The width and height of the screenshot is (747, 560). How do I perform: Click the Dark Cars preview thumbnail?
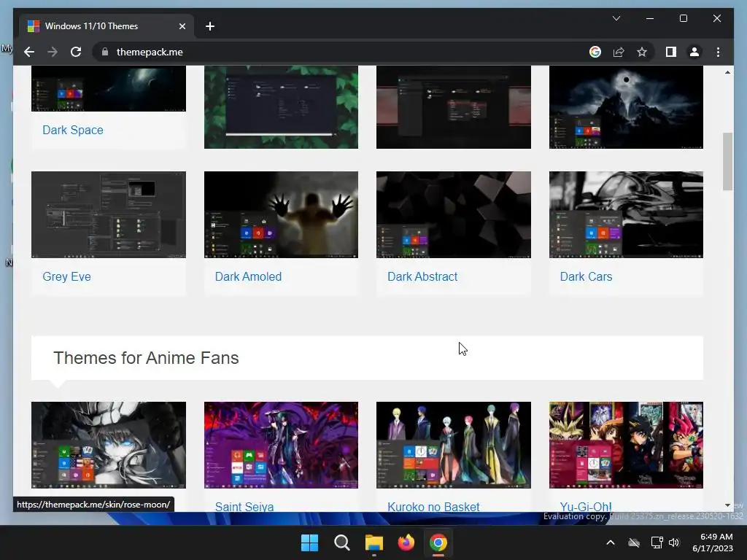[626, 215]
